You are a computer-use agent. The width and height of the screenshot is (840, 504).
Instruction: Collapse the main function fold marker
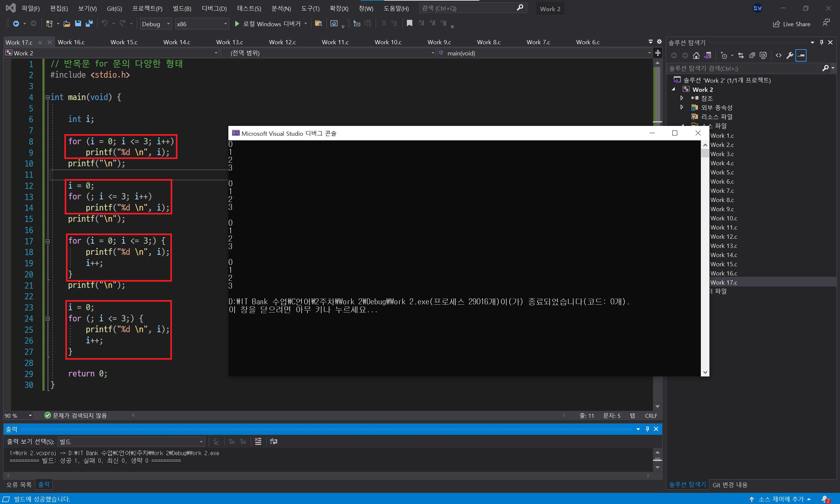pyautogui.click(x=48, y=97)
